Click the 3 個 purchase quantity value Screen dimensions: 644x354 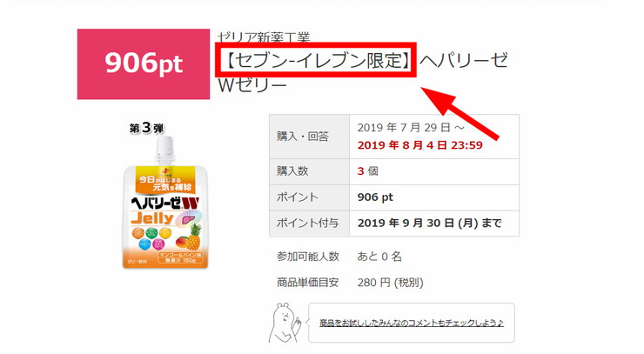367,171
